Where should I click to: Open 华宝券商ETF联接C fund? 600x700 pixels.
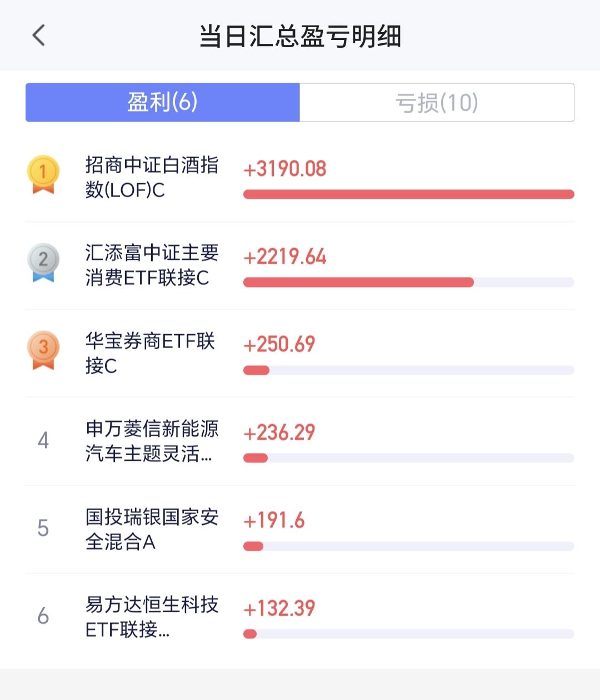point(150,353)
